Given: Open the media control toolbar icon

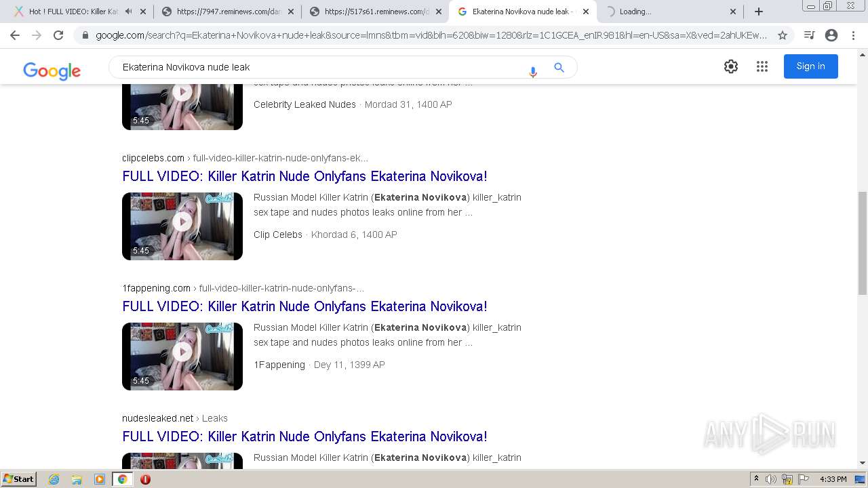Looking at the screenshot, I should [809, 35].
